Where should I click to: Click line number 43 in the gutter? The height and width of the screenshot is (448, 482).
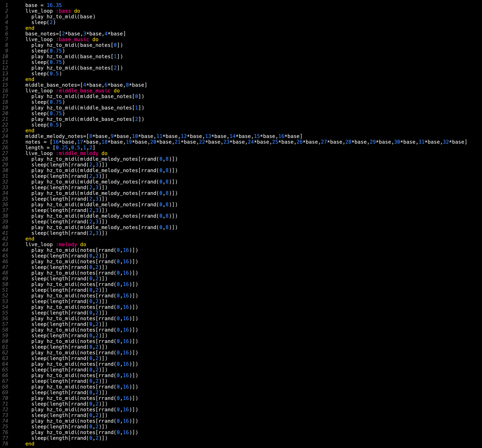(x=5, y=244)
